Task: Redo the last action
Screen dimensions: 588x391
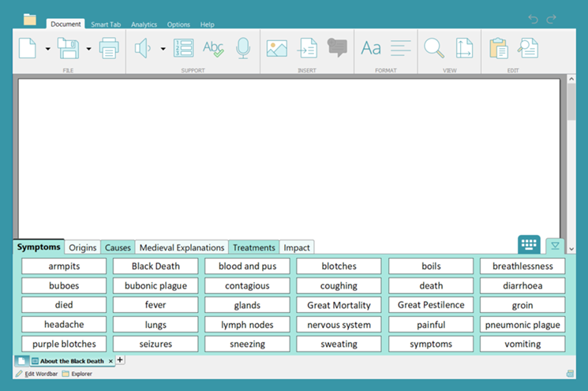Action: point(551,19)
